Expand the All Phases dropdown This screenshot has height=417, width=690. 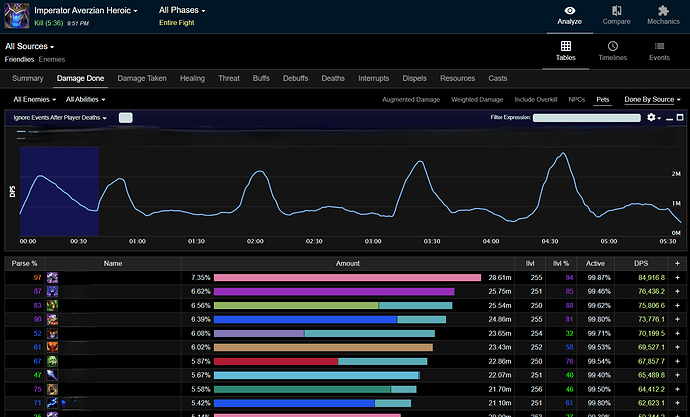tap(183, 10)
